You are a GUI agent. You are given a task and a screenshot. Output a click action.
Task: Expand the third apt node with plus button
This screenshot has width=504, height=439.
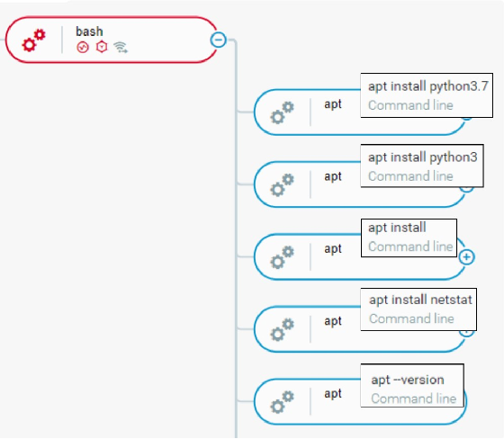pos(467,257)
